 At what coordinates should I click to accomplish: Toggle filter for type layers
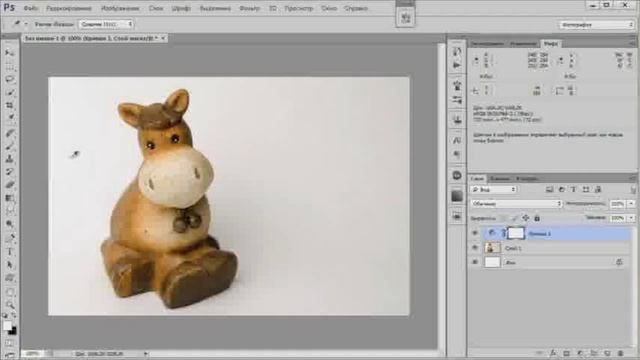tap(573, 189)
